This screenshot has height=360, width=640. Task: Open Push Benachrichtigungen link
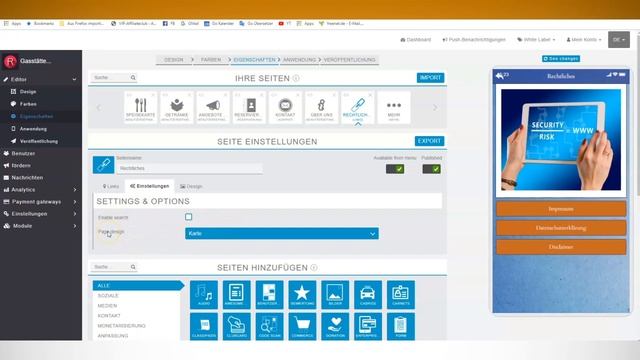point(474,40)
